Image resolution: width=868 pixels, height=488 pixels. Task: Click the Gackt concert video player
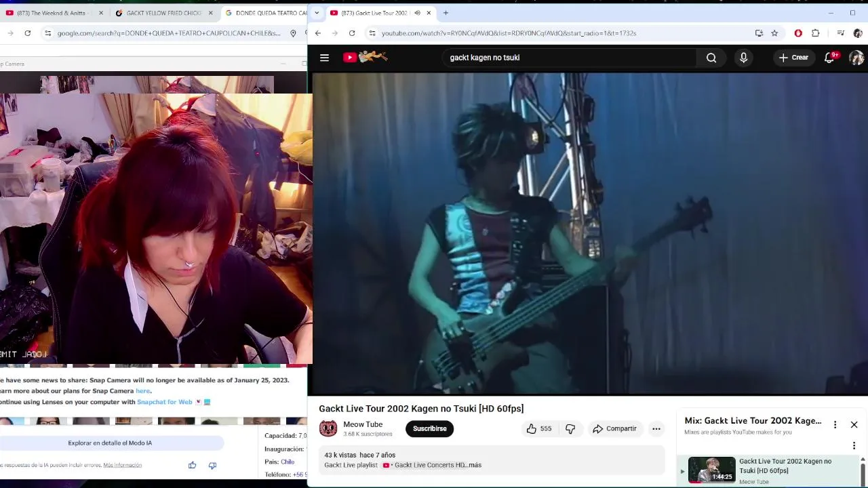point(588,234)
